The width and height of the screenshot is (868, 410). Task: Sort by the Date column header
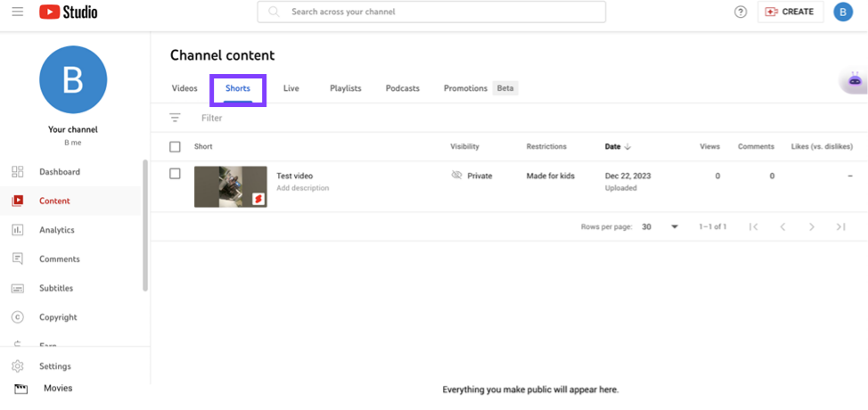tap(613, 146)
